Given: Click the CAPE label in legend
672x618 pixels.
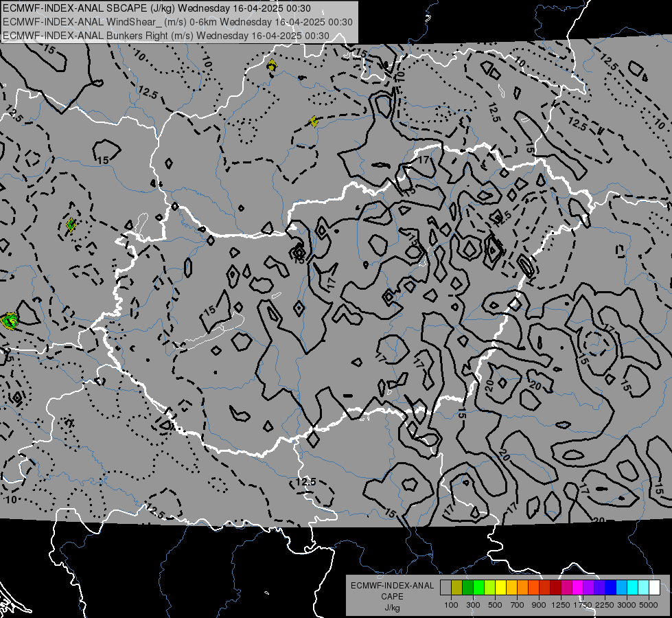Looking at the screenshot, I should [392, 597].
